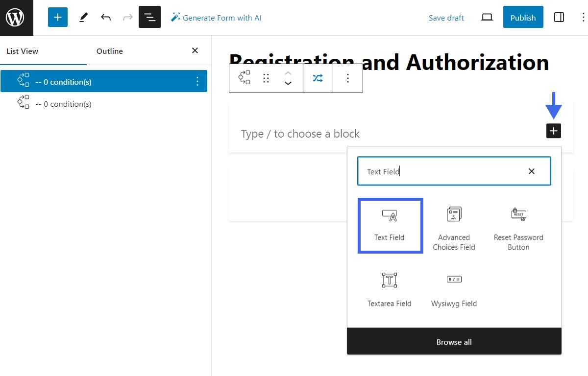Viewport: 588px width, 376px height.
Task: Toggle the Document Overview list icon
Action: (149, 17)
